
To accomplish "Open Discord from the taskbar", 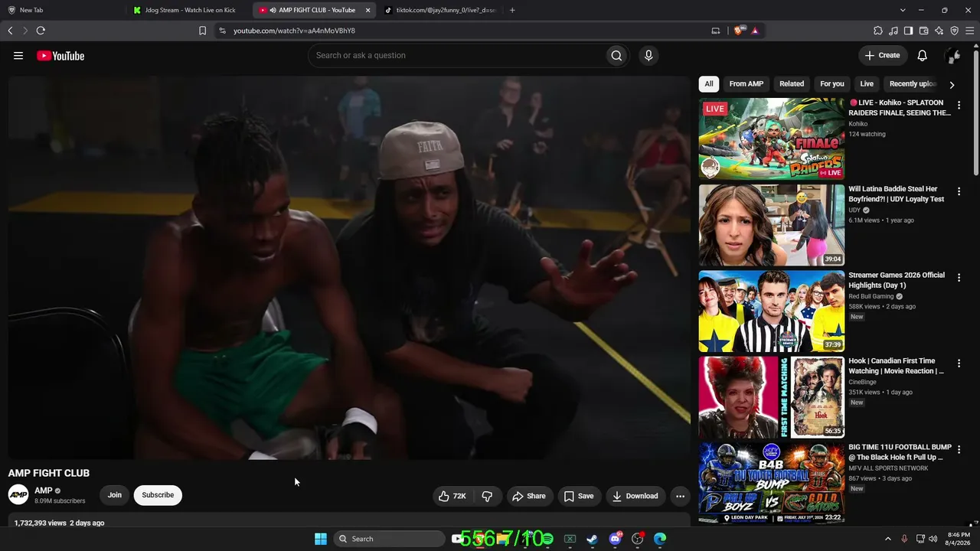I will [x=615, y=539].
